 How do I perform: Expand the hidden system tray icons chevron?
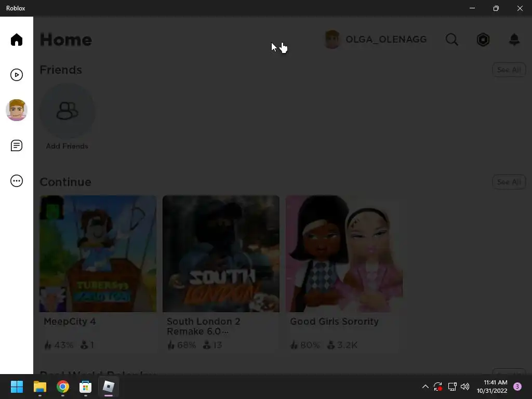[425, 387]
